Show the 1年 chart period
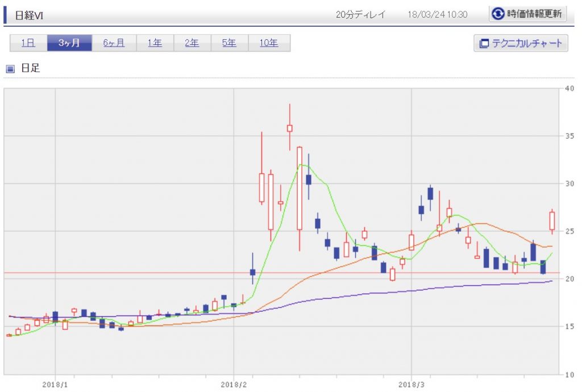The height and width of the screenshot is (392, 582). pyautogui.click(x=155, y=43)
